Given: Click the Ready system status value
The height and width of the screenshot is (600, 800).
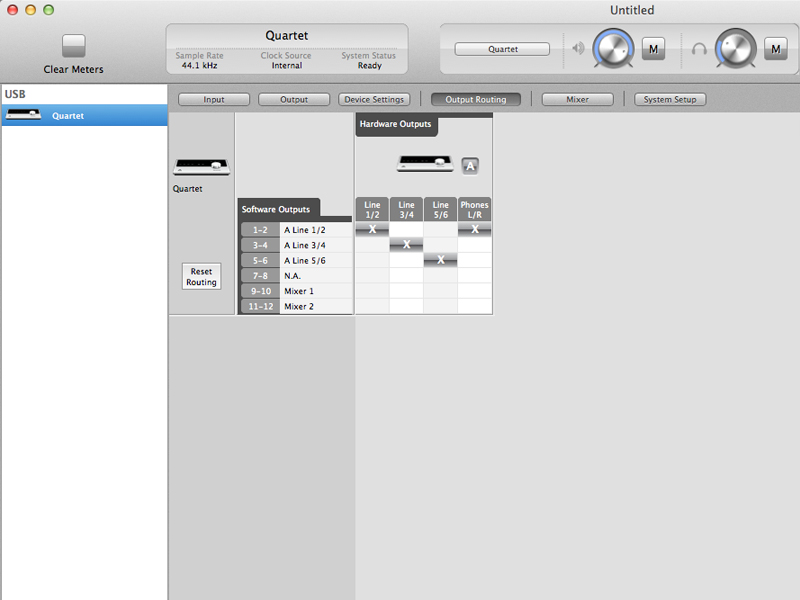Looking at the screenshot, I should pos(369,65).
